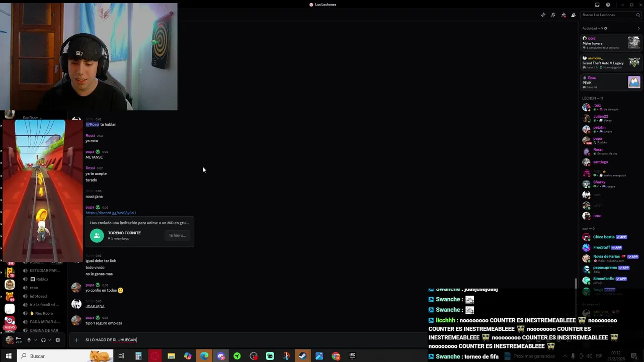This screenshot has width=644, height=362.
Task: Join the left4dead voice channel
Action: (42, 296)
